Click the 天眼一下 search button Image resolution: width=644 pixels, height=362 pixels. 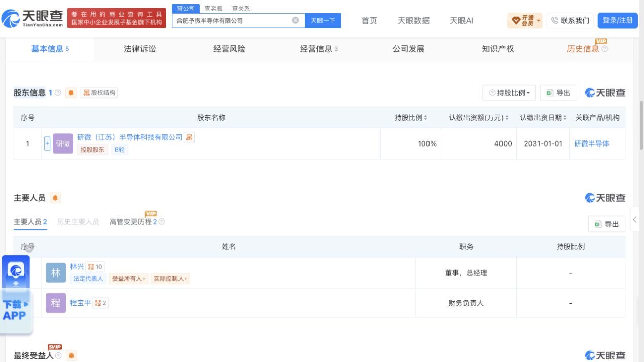323,20
